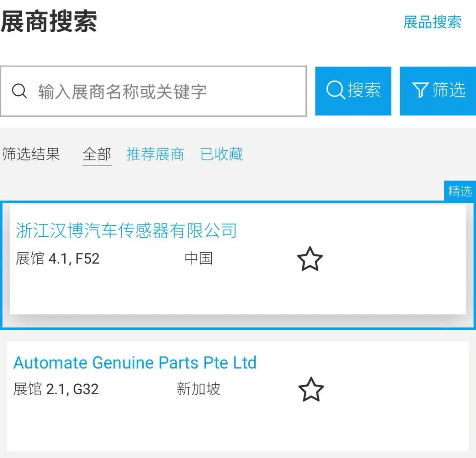The height and width of the screenshot is (458, 476).
Task: Click the magnifier icon on the 搜索 button
Action: point(336,90)
